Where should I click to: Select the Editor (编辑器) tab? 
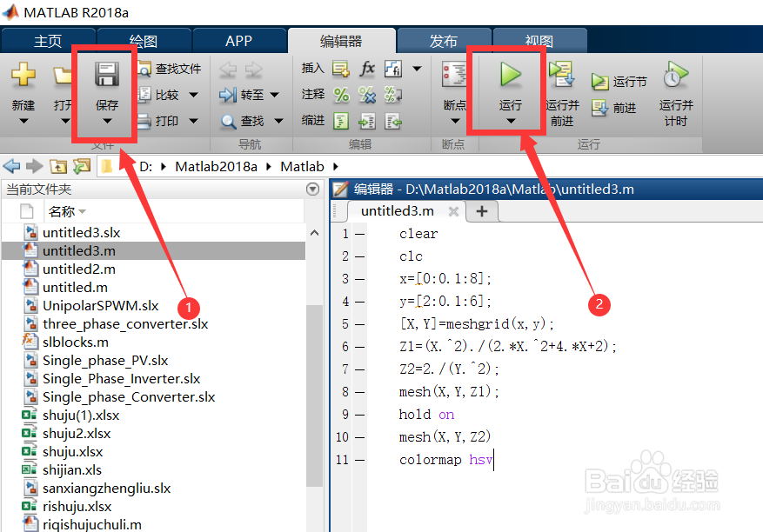point(341,42)
